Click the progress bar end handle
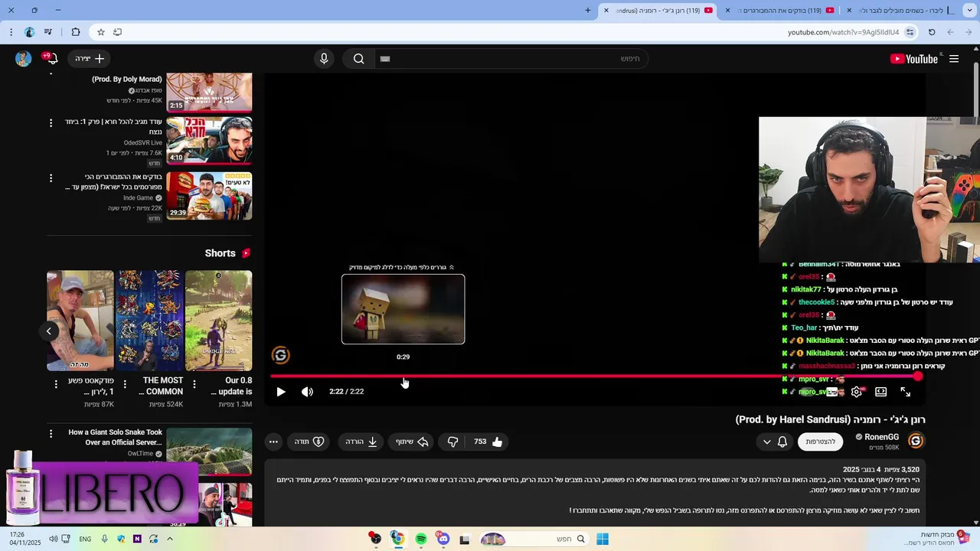 coord(917,376)
